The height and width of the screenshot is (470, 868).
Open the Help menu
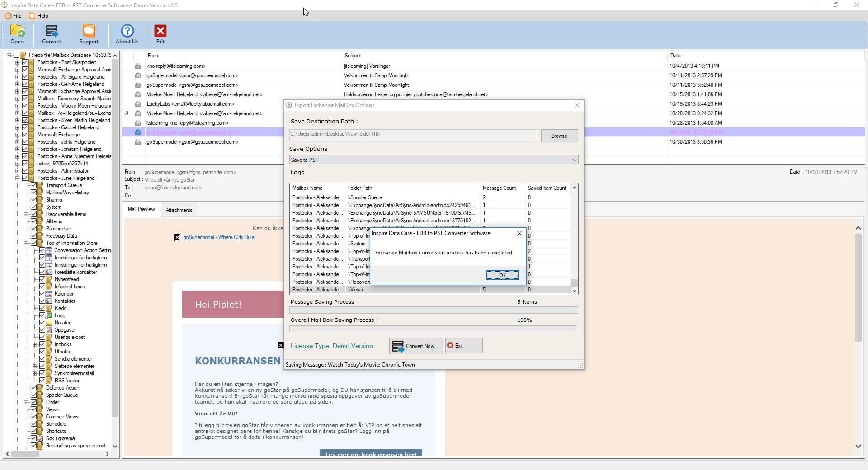coord(39,16)
